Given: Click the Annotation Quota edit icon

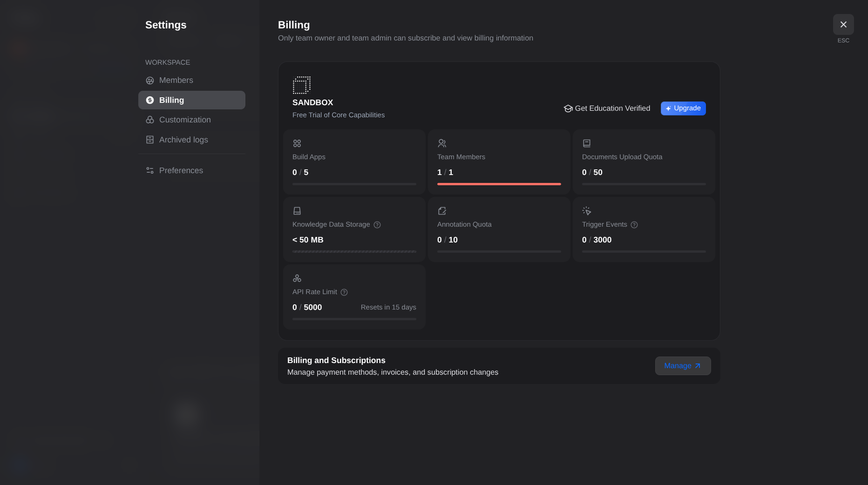Looking at the screenshot, I should [442, 211].
